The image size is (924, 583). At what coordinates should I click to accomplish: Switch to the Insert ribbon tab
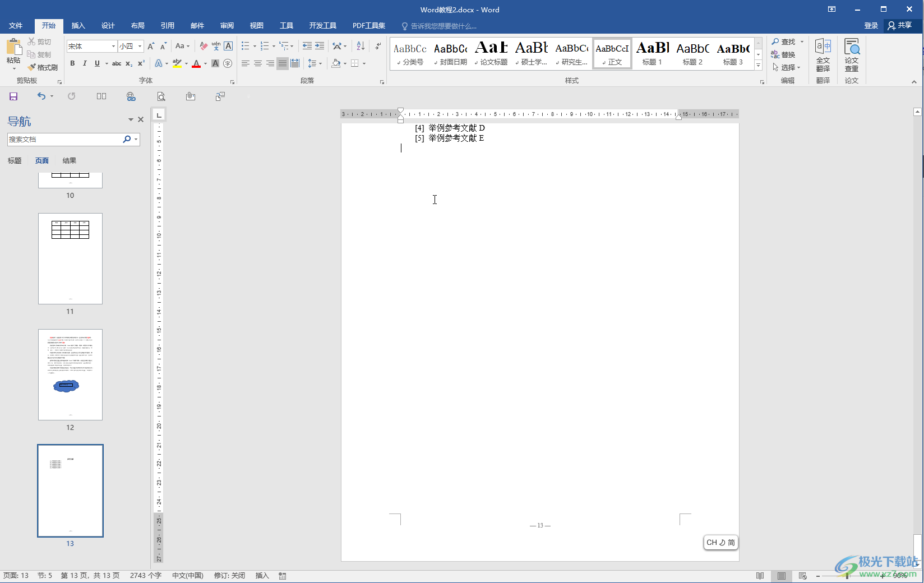pyautogui.click(x=78, y=26)
